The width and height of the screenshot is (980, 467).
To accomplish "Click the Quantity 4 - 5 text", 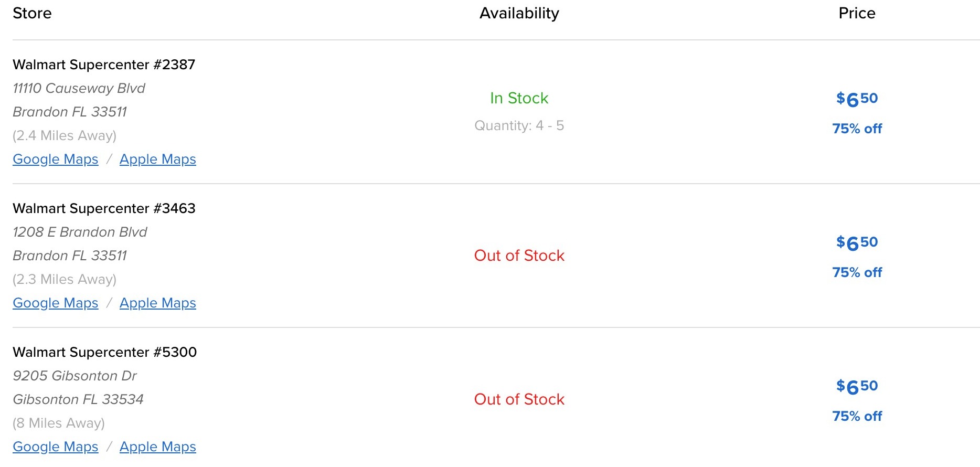I will tap(519, 125).
